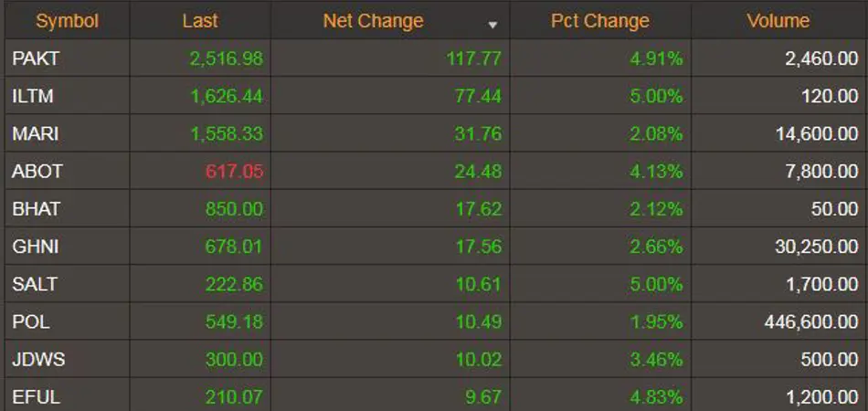868x411 pixels.
Task: Open the POL stock row
Action: 30,321
